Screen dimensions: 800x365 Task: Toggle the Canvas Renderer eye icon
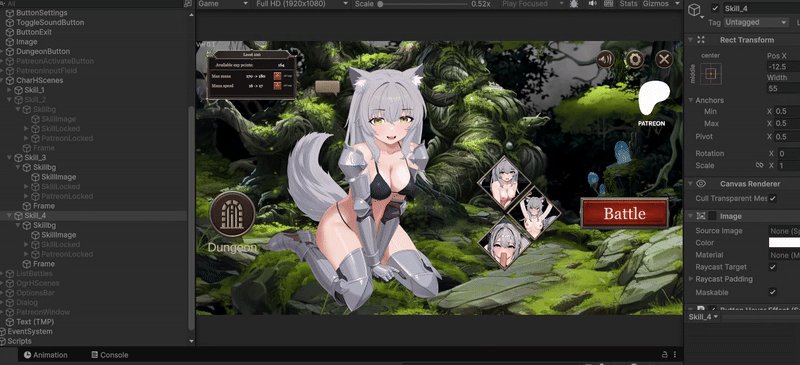coord(701,184)
